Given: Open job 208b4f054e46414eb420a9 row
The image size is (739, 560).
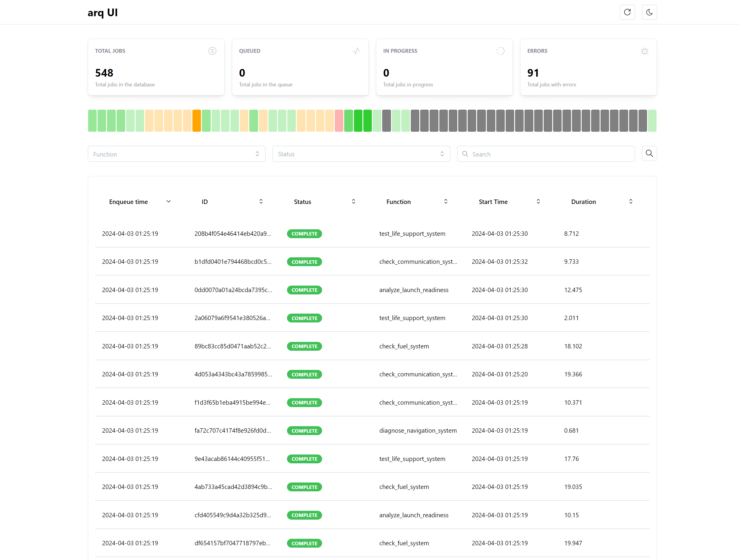Looking at the screenshot, I should click(x=232, y=233).
